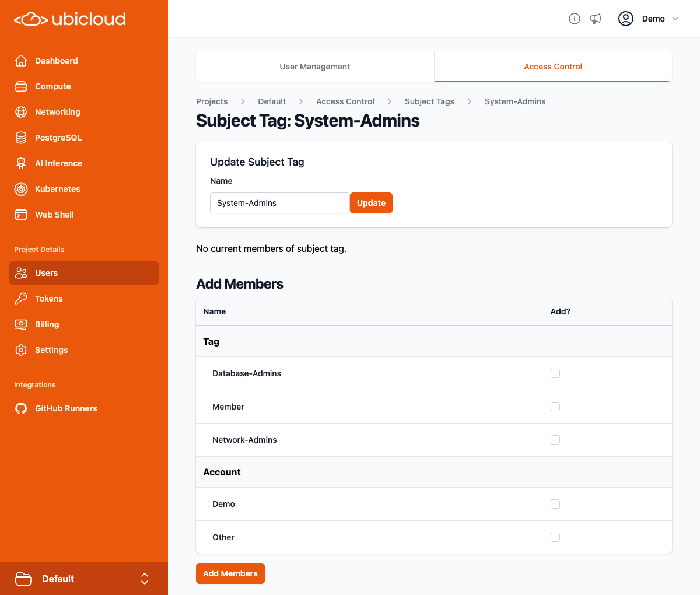Click the Other account row name

tap(223, 537)
